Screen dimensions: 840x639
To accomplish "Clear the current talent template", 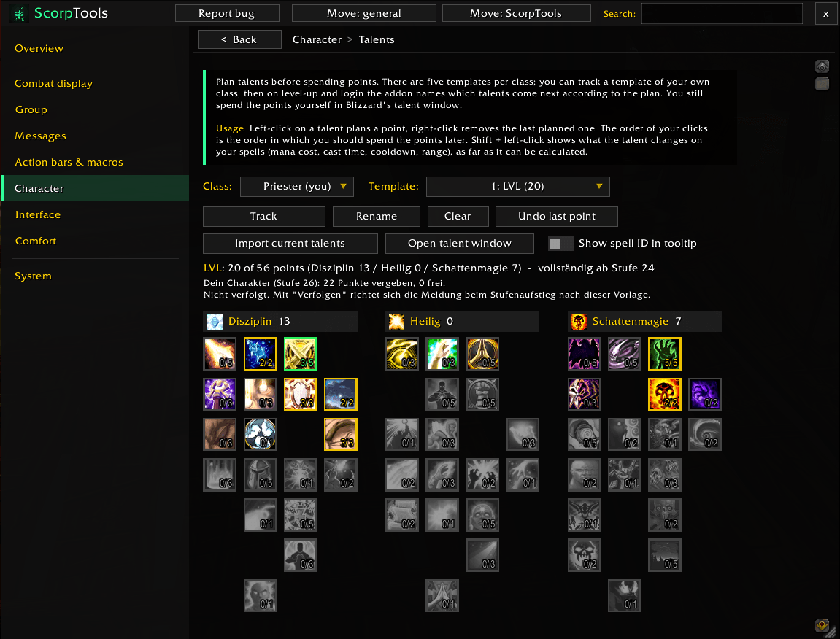I will pyautogui.click(x=458, y=217).
